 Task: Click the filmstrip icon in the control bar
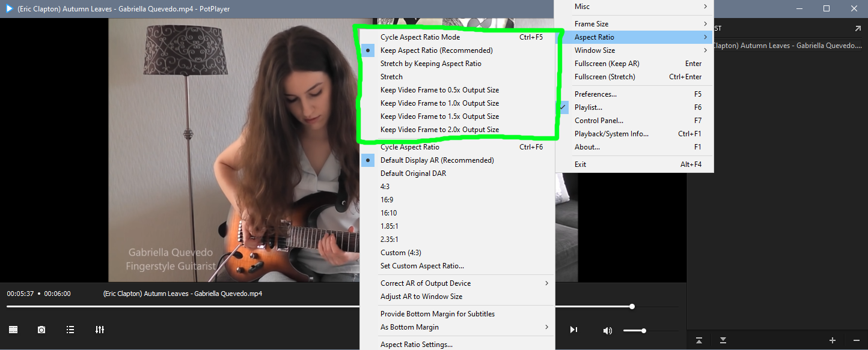[13, 330]
